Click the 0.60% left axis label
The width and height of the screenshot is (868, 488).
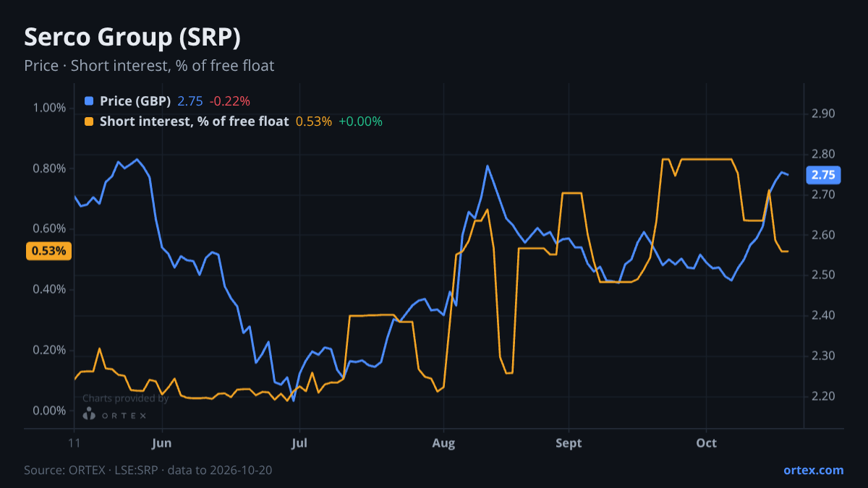click(x=50, y=229)
